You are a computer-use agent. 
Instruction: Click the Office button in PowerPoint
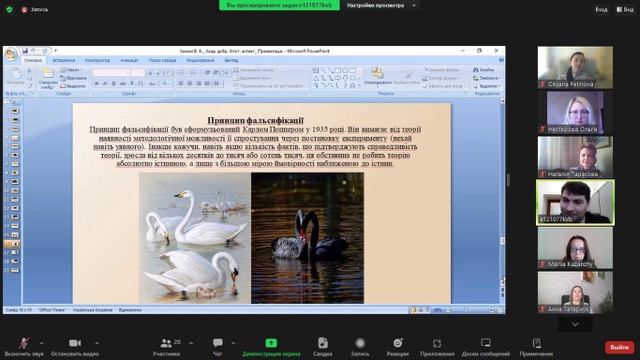pyautogui.click(x=11, y=55)
